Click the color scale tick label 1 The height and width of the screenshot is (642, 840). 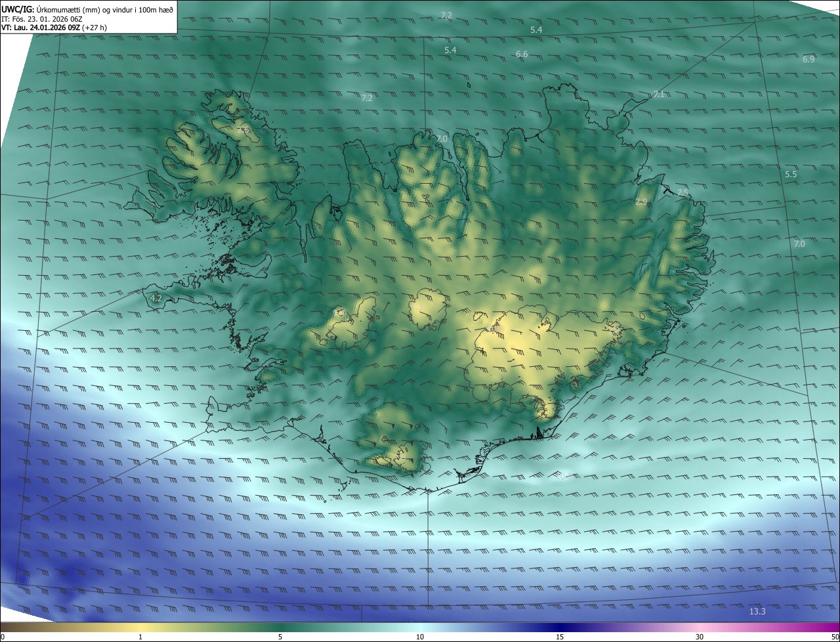140,637
